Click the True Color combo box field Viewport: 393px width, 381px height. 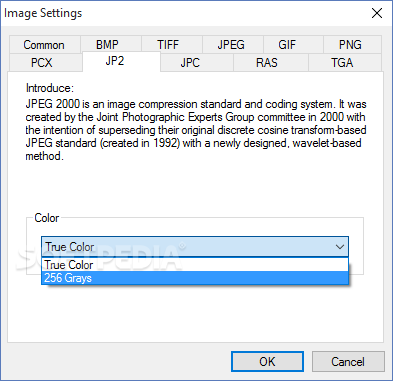195,247
